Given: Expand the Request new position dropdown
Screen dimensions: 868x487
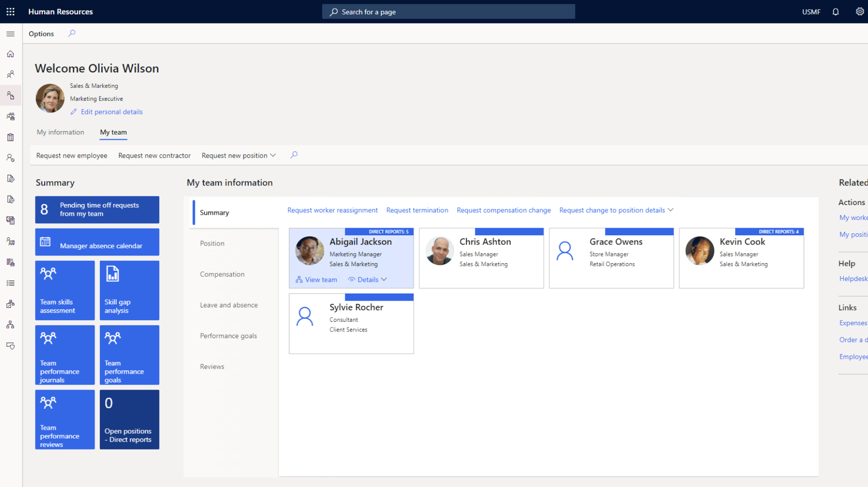Looking at the screenshot, I should [273, 155].
